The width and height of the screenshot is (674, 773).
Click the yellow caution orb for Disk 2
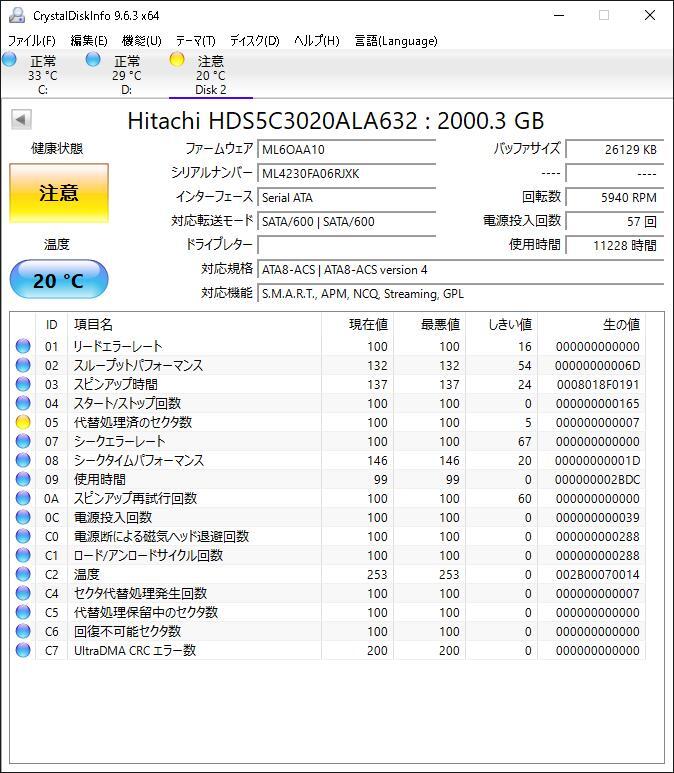(x=177, y=60)
